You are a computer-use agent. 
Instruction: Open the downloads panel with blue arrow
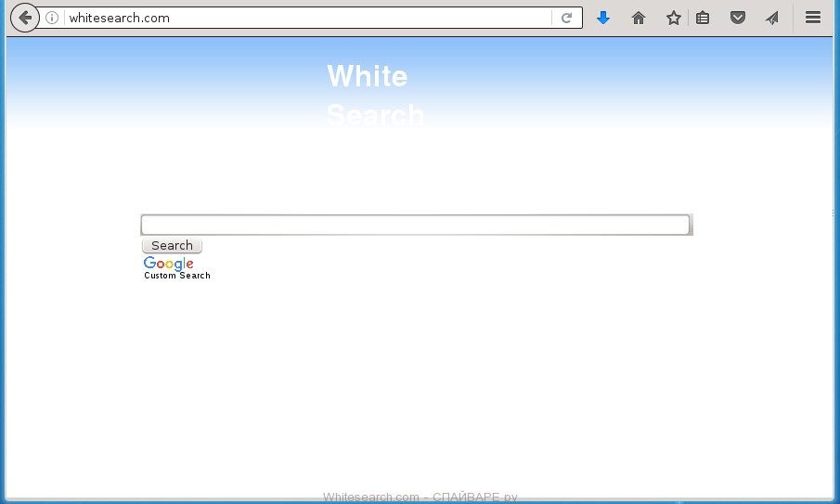click(603, 18)
